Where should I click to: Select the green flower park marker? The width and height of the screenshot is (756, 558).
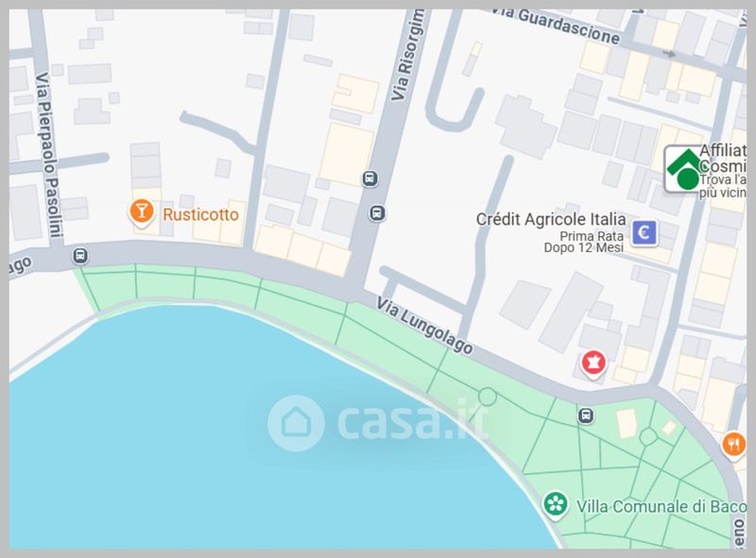(556, 505)
